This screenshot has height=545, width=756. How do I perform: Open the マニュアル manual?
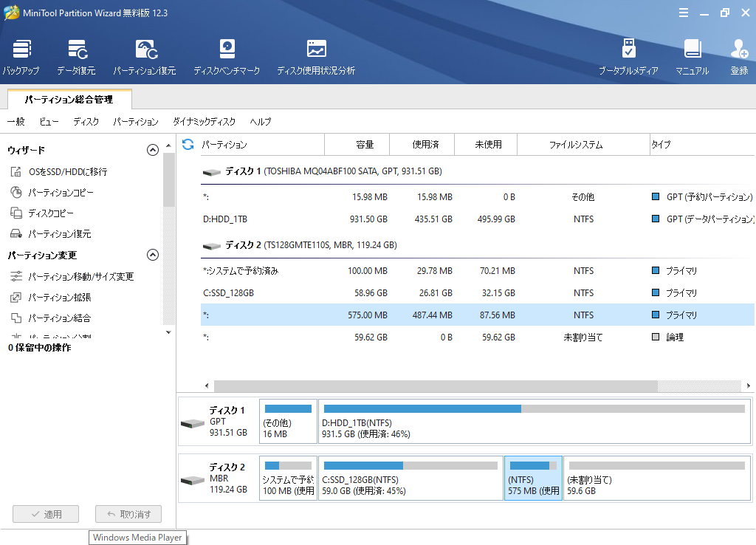click(692, 58)
